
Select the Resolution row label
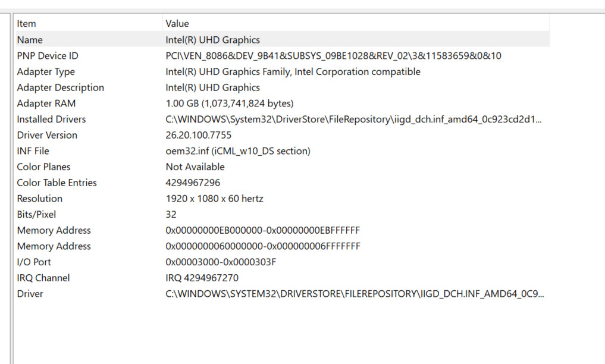[39, 199]
